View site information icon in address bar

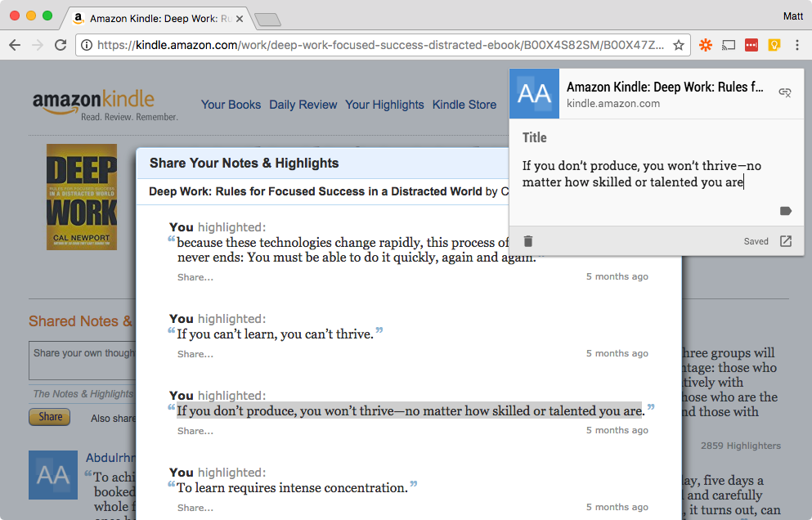point(87,45)
